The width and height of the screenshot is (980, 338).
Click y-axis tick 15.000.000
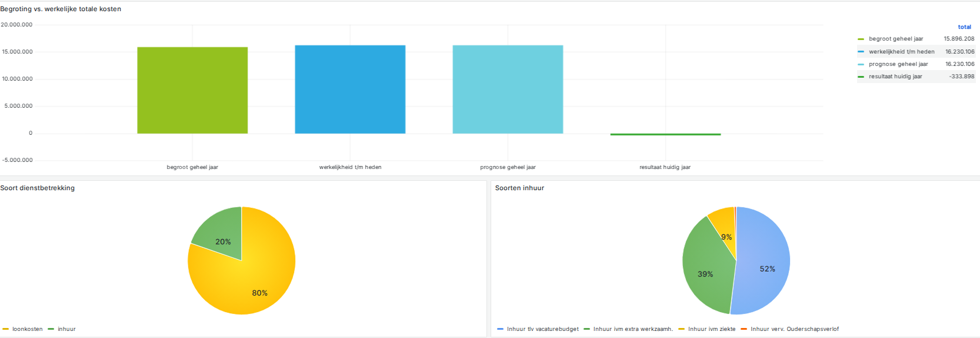tap(17, 52)
